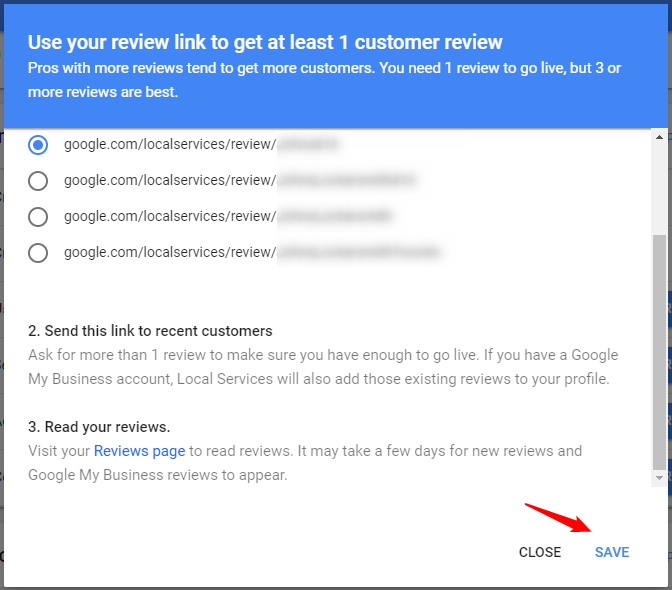The width and height of the screenshot is (672, 590).
Task: Click the first google.com/localservices/review URL text
Action: [169, 145]
